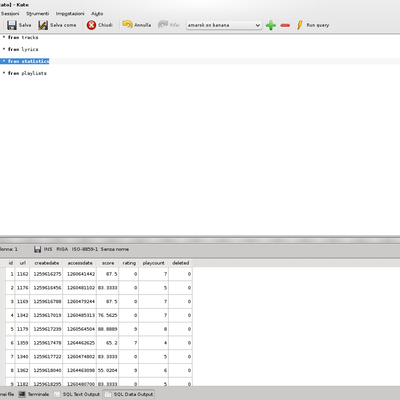This screenshot has height=400, width=400.
Task: Select createdate cell 1259617239
Action: 46,329
